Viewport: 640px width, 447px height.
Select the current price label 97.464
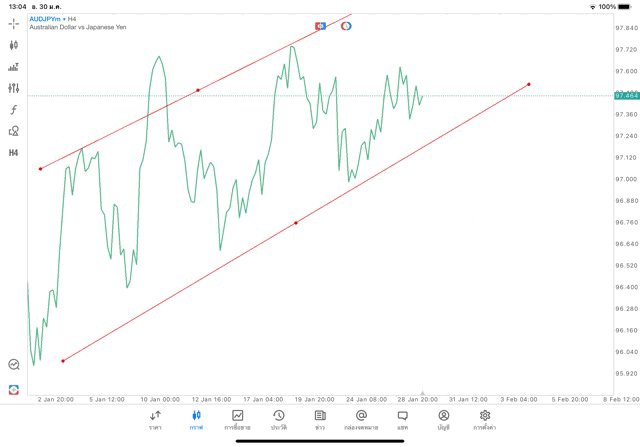(626, 95)
